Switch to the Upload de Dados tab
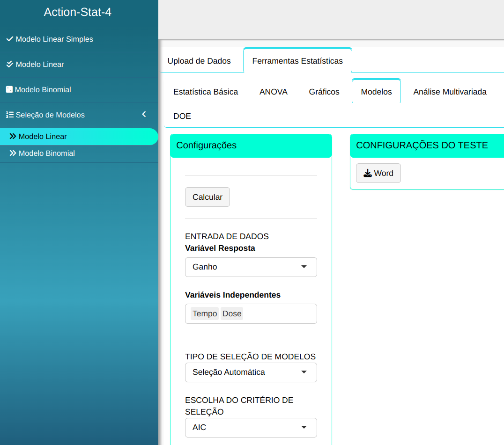This screenshot has width=504, height=445. (199, 61)
